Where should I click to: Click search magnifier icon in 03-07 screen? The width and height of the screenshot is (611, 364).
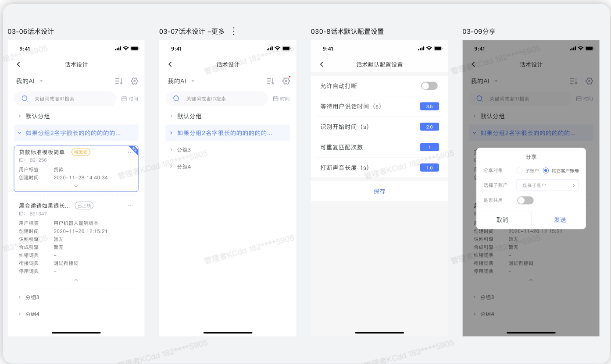pos(176,99)
